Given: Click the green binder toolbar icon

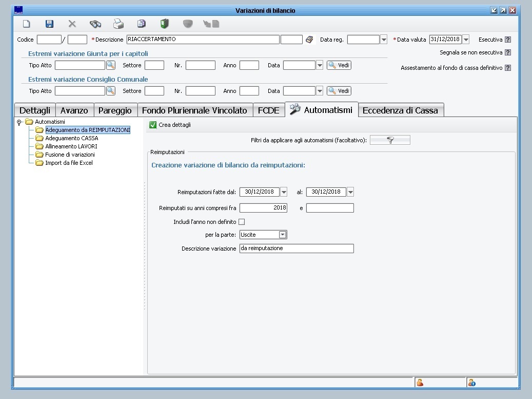Looking at the screenshot, I should [x=165, y=24].
